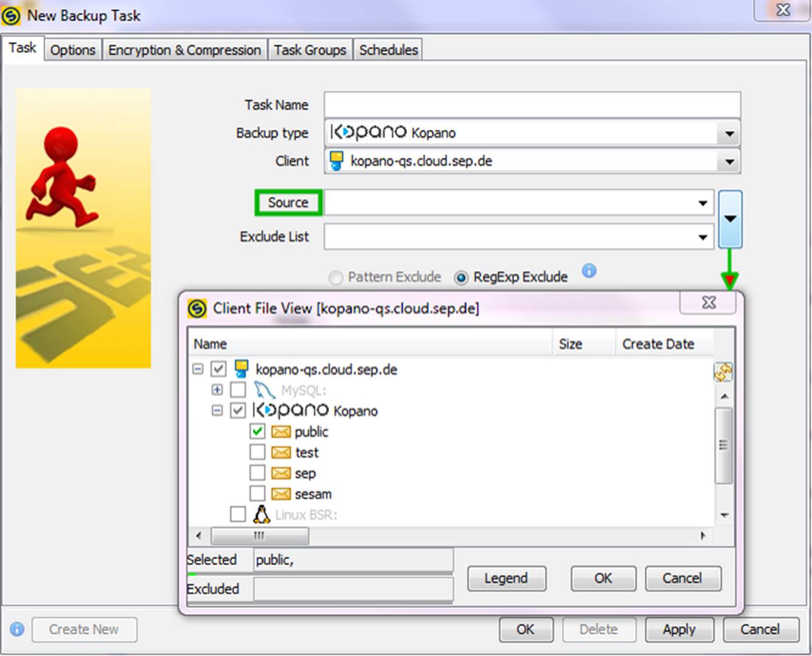
Task: Click Cancel in Client File View
Action: tap(683, 578)
